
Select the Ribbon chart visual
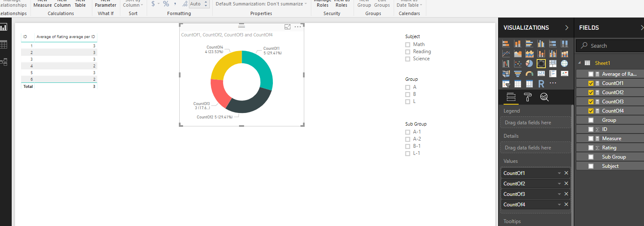[x=565, y=54]
